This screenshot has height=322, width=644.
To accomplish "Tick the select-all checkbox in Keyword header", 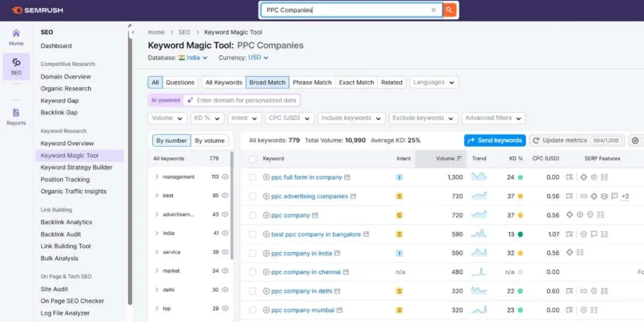I will point(253,158).
